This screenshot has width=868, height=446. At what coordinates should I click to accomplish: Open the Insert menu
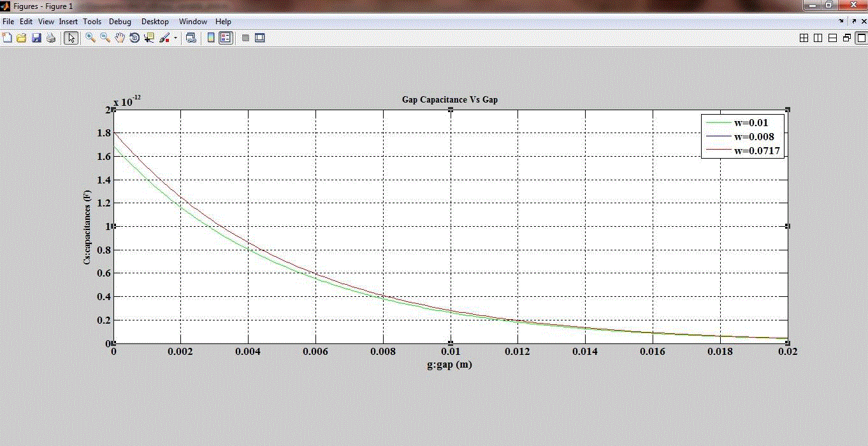tap(68, 22)
